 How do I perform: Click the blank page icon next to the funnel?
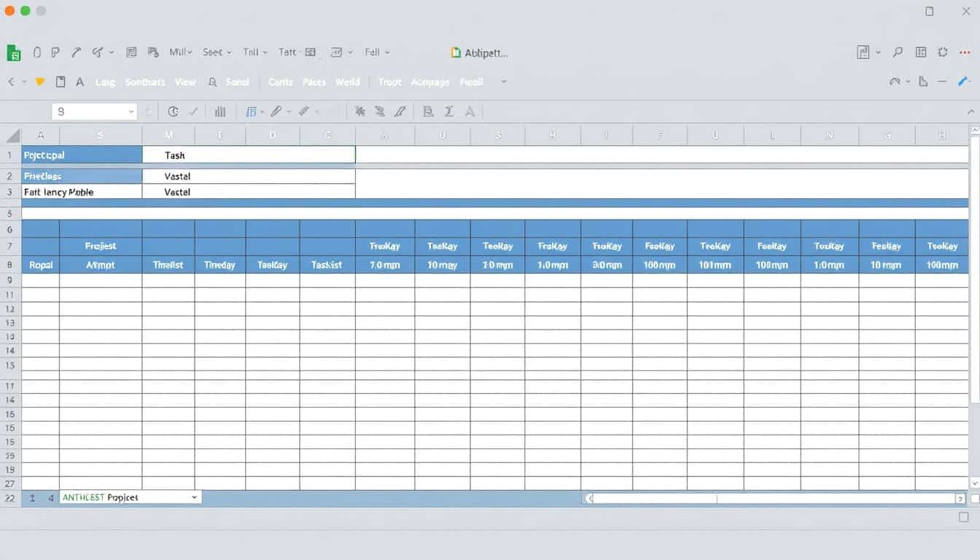pyautogui.click(x=61, y=82)
